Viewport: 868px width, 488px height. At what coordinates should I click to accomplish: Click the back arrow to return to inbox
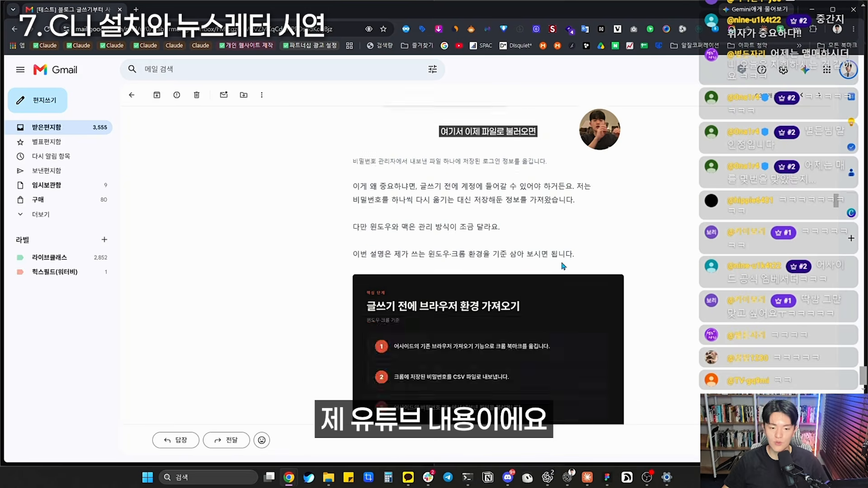132,95
